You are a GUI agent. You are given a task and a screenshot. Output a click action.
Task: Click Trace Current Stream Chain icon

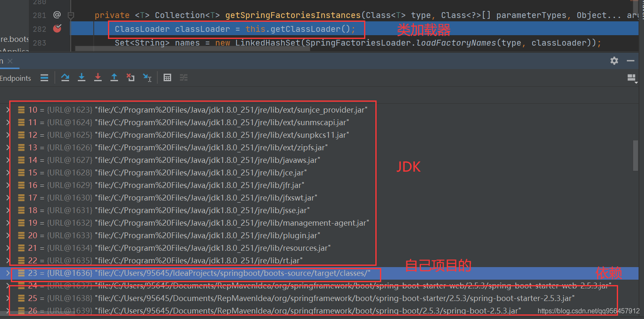tap(184, 77)
